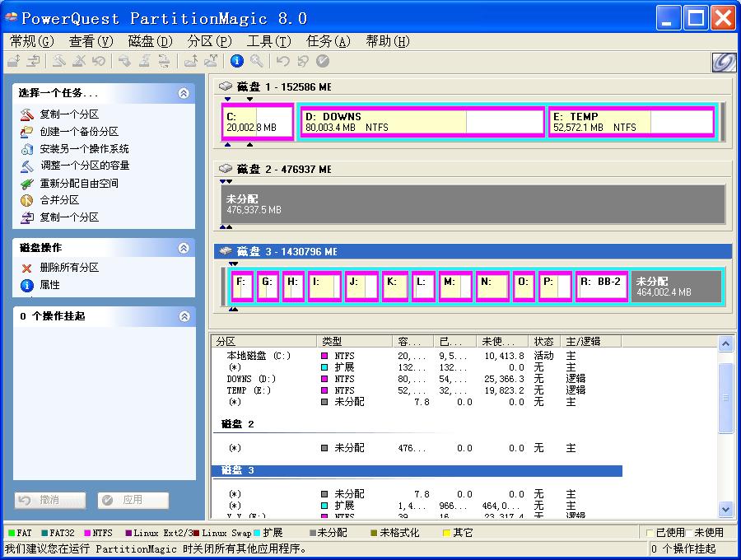Select the DOWNS (D:) list row
Image resolution: width=741 pixels, height=560 pixels.
(x=416, y=379)
